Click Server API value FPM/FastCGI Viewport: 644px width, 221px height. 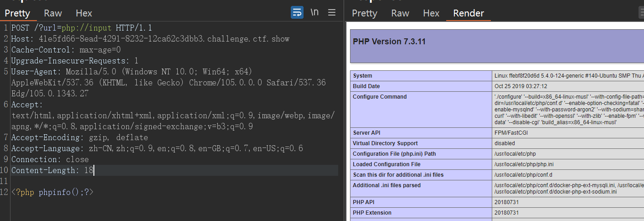512,133
